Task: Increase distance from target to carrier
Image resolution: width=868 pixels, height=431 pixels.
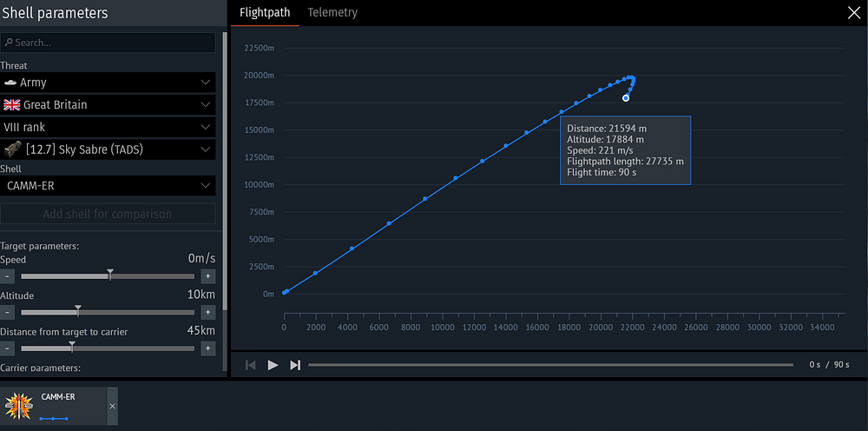Action: [x=208, y=348]
